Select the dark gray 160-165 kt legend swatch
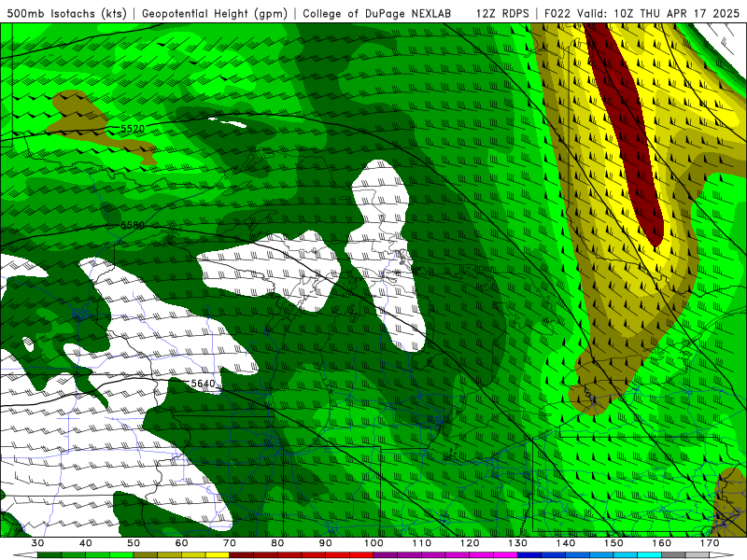This screenshot has width=747, height=560. pos(673,555)
